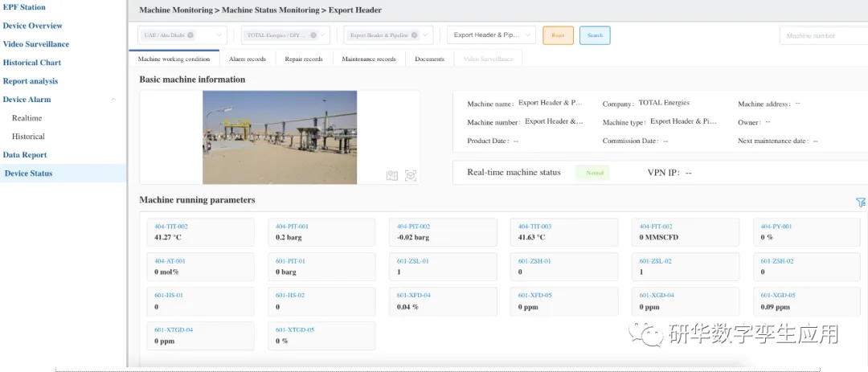Screen dimensions: 868x372
Task: Go to the Repair records tab
Action: (304, 59)
